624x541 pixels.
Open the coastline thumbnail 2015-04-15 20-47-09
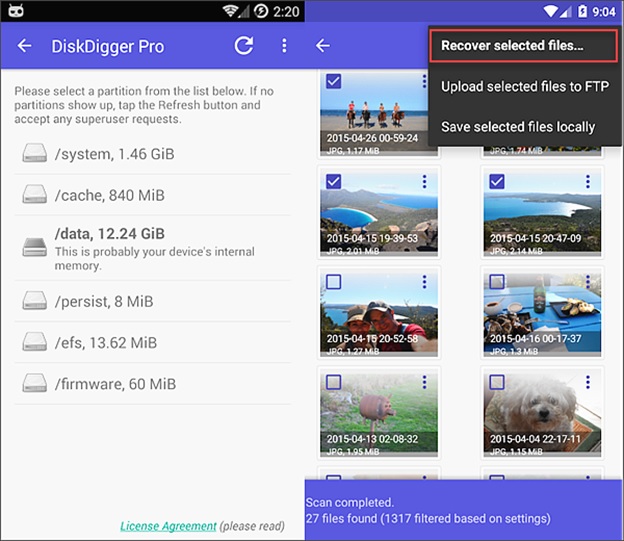(542, 214)
